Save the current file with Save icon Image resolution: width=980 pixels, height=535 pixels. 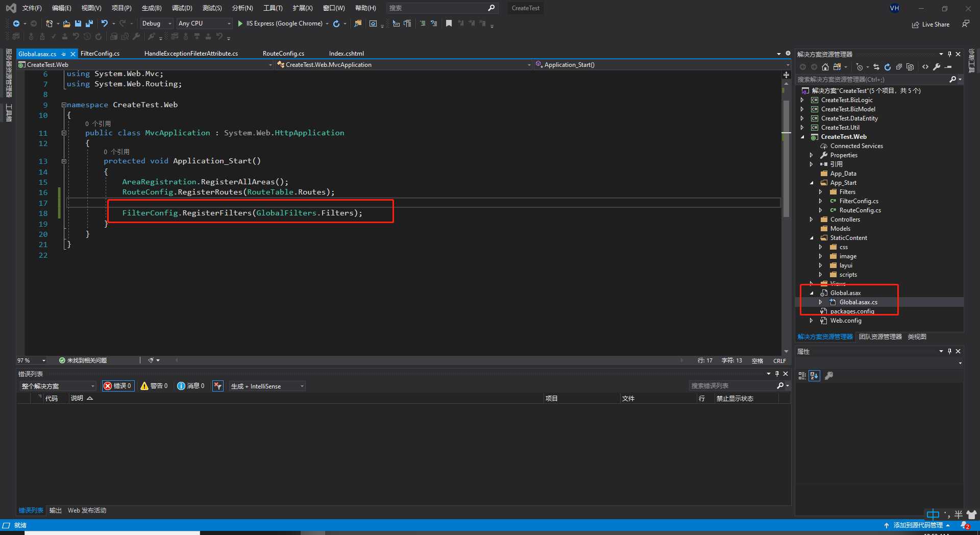[x=78, y=23]
